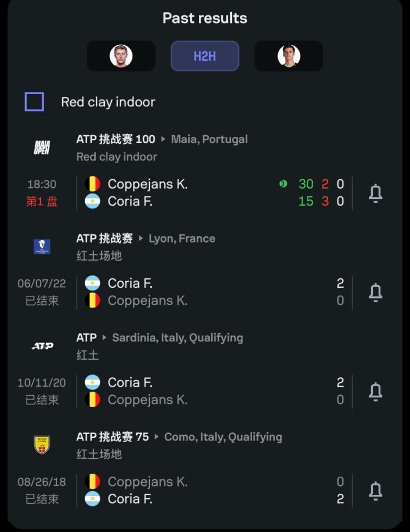
Task: Click the ATP logo for Sardinia
Action: click(x=43, y=346)
